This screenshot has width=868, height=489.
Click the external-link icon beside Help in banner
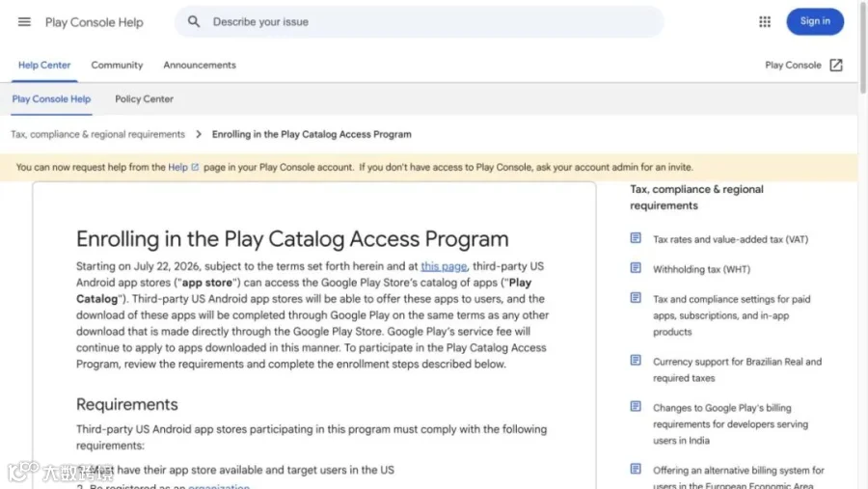pos(195,167)
